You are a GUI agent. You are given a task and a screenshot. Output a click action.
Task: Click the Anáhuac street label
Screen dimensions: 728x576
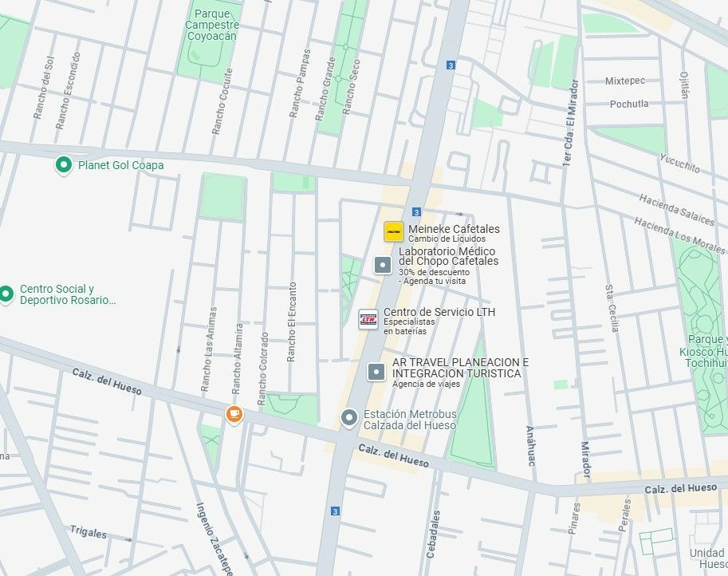coord(530,446)
